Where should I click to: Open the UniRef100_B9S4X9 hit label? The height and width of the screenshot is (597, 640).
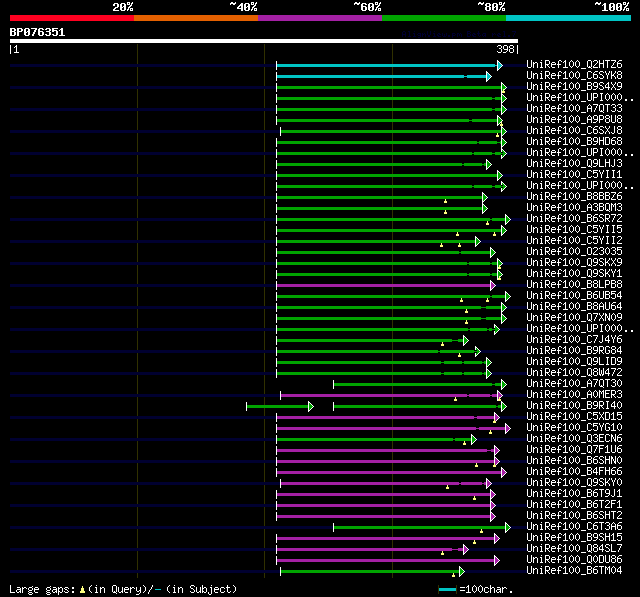(574, 86)
